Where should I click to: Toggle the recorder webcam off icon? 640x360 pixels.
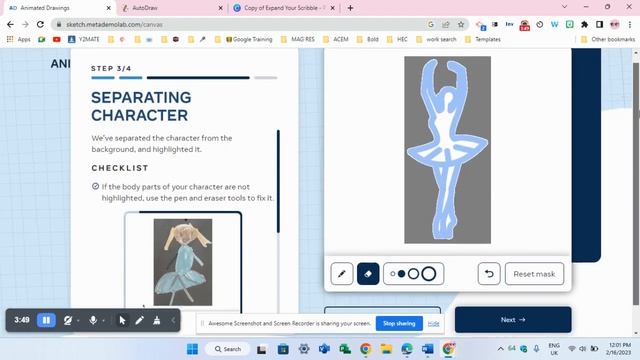68,320
